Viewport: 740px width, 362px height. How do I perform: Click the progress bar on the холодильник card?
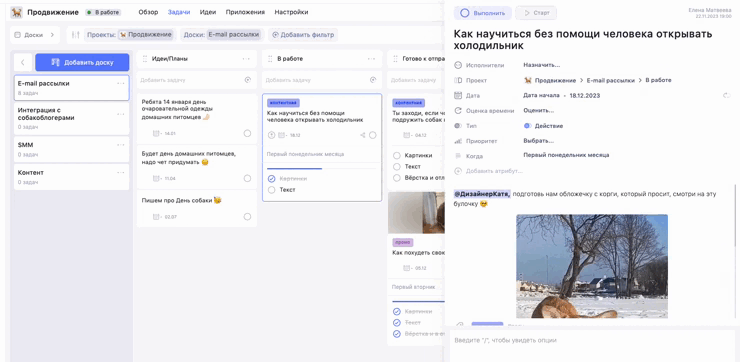pos(321,168)
